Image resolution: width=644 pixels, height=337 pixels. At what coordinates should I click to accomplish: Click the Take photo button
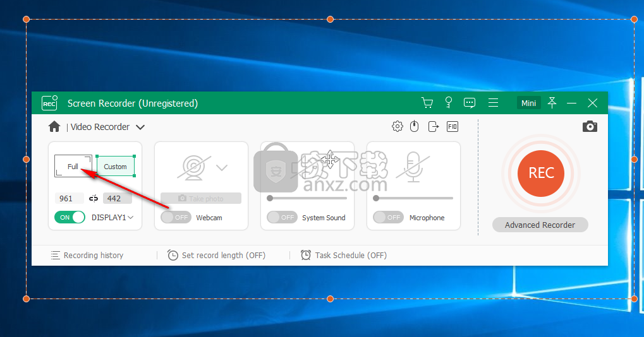201,198
